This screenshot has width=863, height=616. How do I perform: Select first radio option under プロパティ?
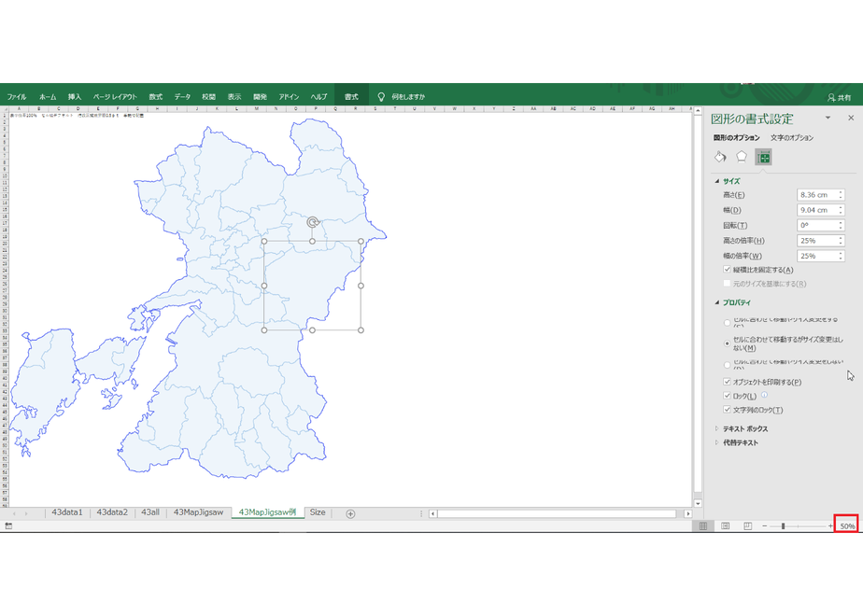coord(727,323)
